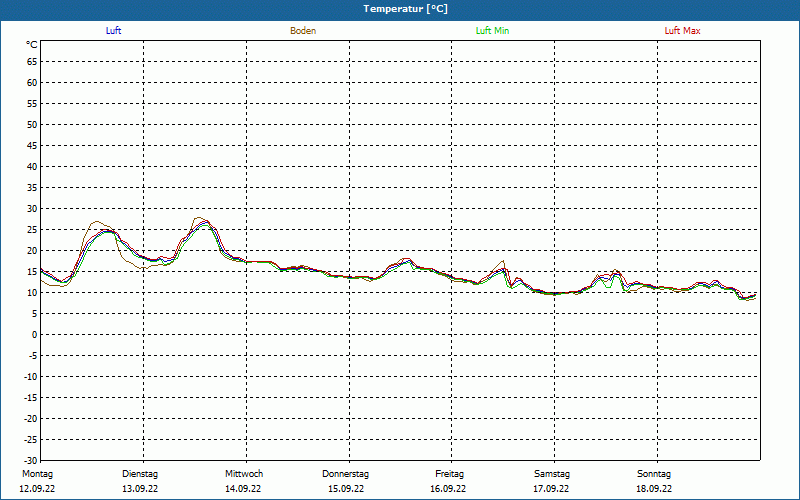
Task: Click the -20 y-axis value
Action: tap(31, 418)
